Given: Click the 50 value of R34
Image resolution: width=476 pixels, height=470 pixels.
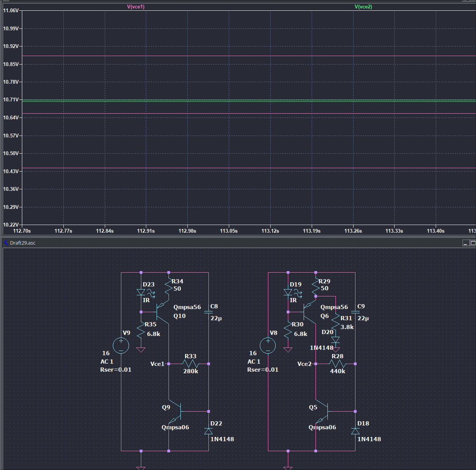Looking at the screenshot, I should click(x=177, y=288).
